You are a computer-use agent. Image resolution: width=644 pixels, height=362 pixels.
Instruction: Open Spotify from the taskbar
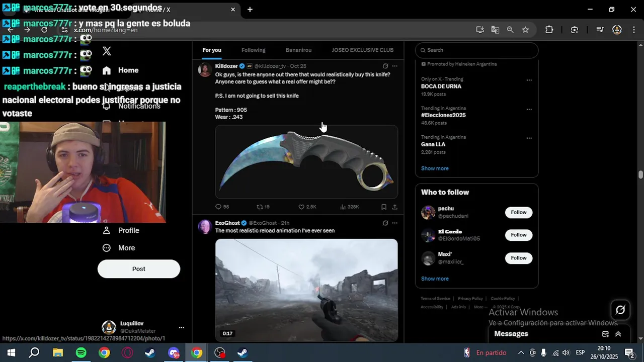coord(81,353)
